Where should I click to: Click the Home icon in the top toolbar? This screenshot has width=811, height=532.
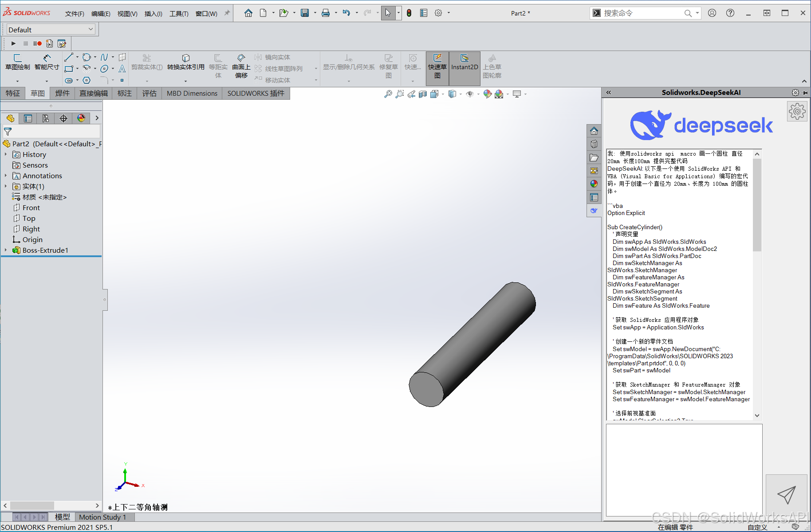(x=248, y=13)
